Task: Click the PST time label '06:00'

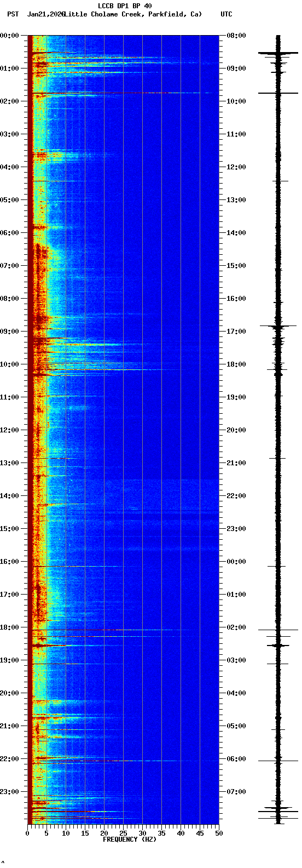Action: (x=9, y=233)
